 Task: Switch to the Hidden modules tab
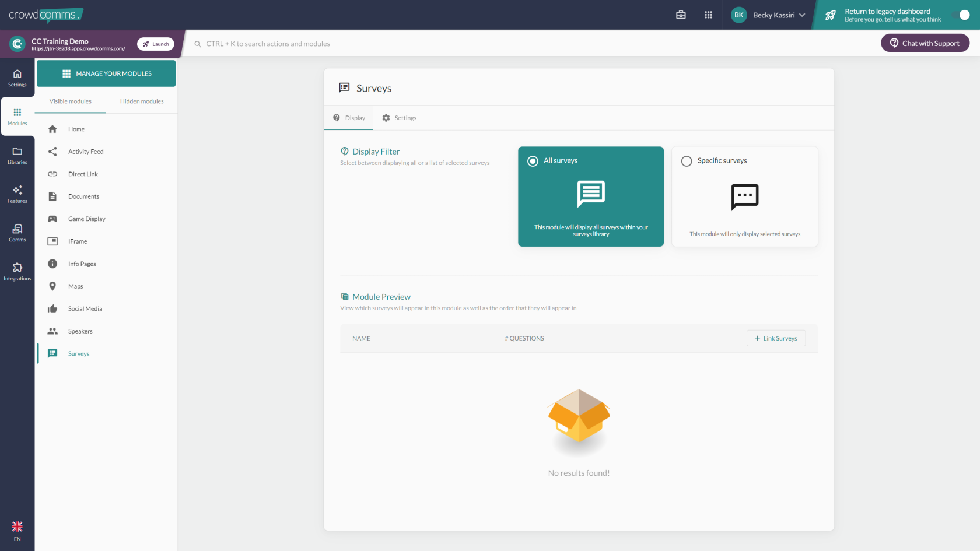142,101
